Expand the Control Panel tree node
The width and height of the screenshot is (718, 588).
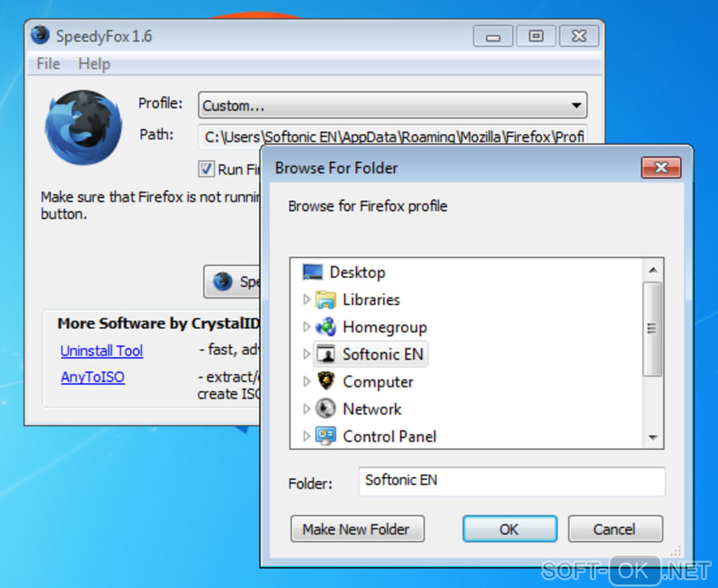(306, 436)
